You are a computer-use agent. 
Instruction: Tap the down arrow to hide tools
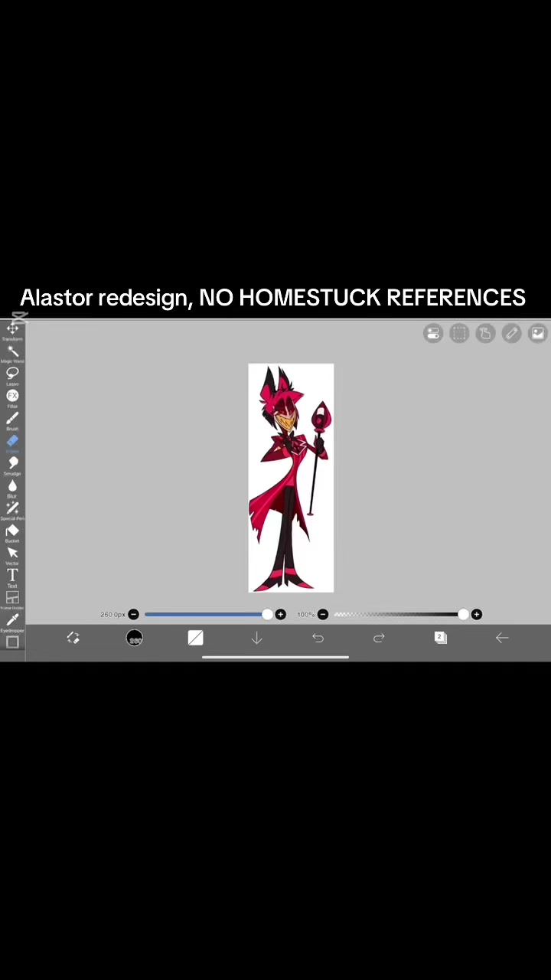coord(257,638)
